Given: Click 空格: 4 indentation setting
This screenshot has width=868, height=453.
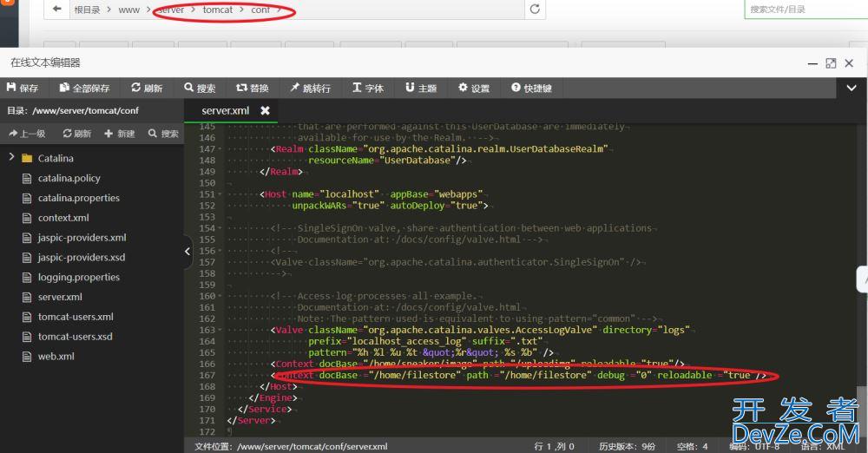Looking at the screenshot, I should (x=692, y=446).
